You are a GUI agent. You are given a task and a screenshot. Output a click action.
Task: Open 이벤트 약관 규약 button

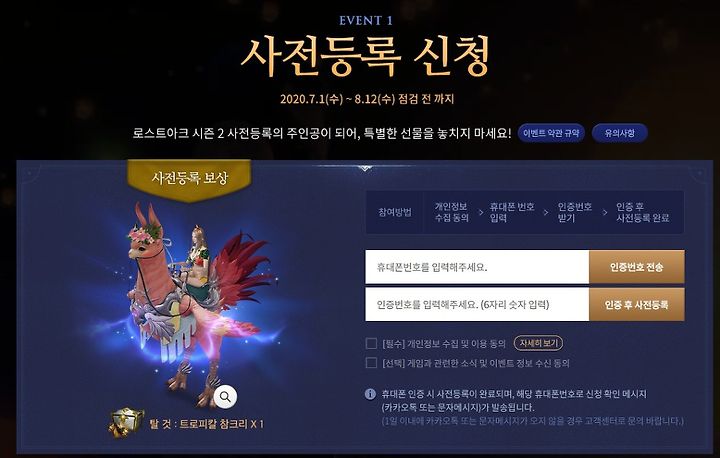tap(551, 133)
